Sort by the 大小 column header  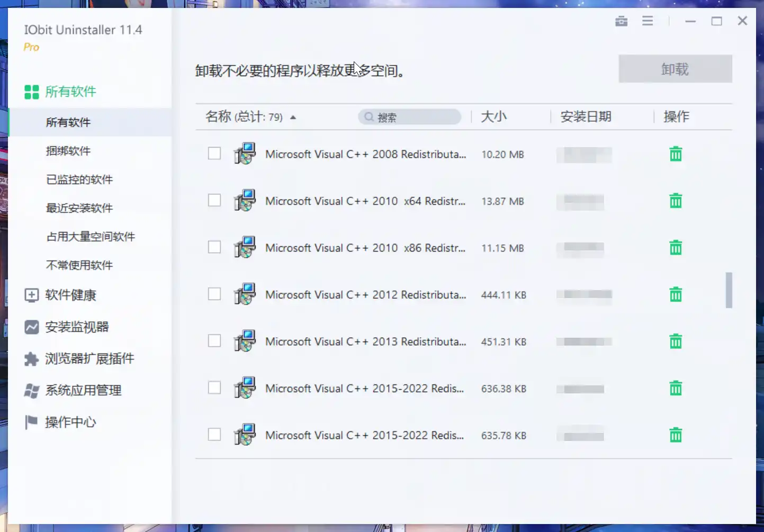(x=493, y=116)
